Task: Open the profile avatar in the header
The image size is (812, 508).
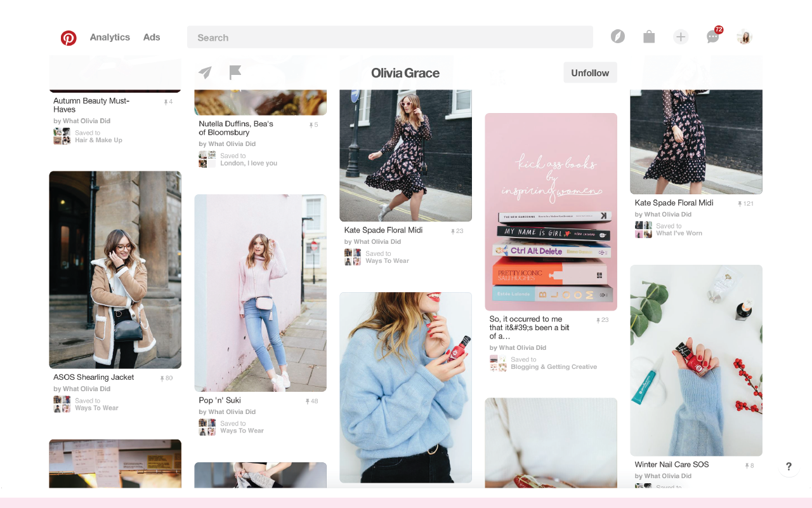Action: (x=744, y=37)
